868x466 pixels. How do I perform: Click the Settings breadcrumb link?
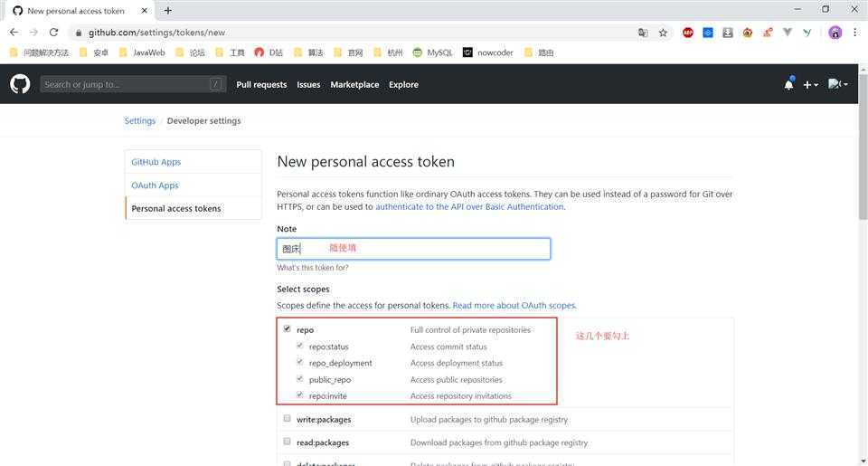tap(140, 120)
